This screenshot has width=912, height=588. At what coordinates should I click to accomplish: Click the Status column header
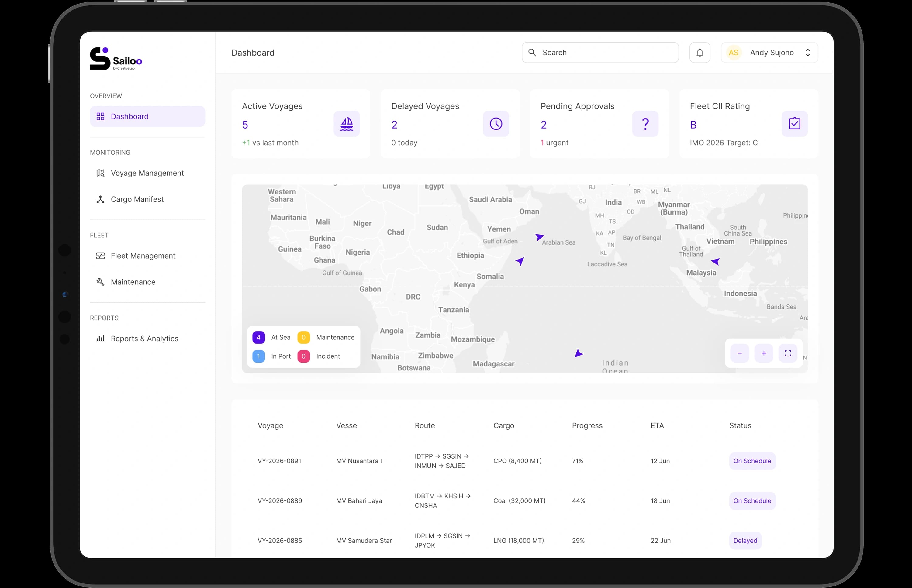click(x=740, y=425)
